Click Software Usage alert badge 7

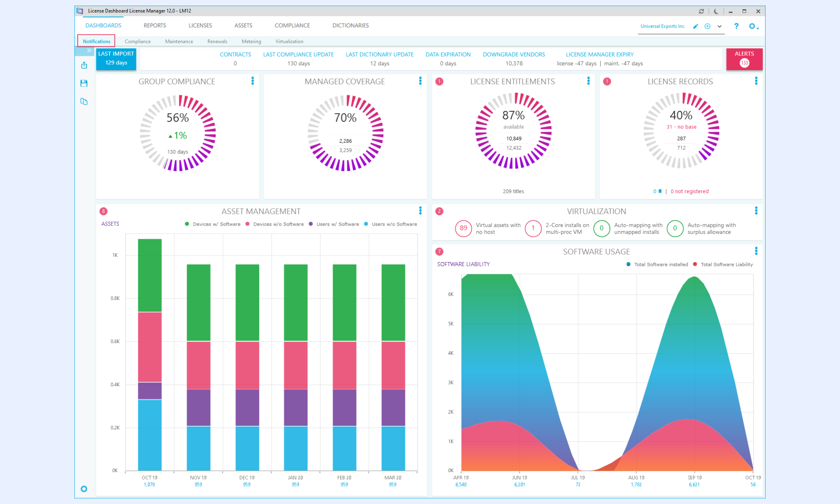tap(439, 252)
